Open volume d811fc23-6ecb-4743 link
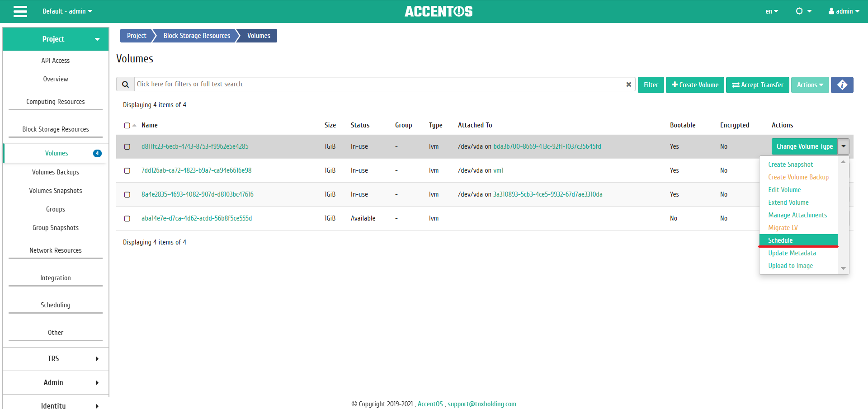This screenshot has height=409, width=868. [195, 146]
